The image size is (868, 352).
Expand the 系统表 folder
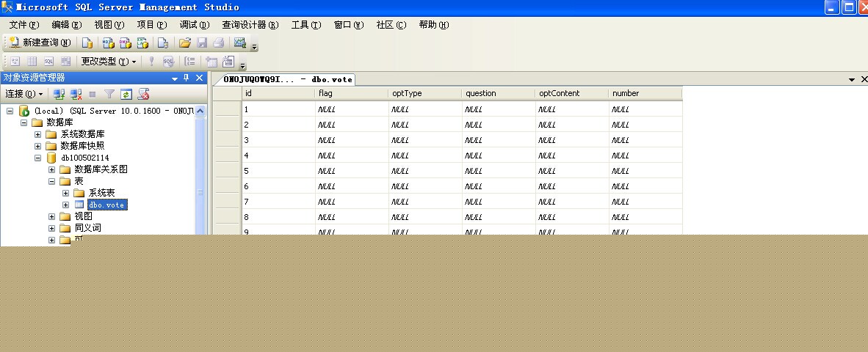65,193
